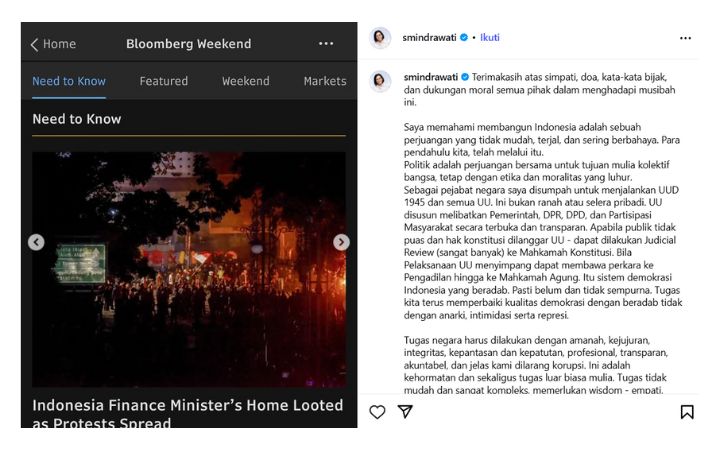Image resolution: width=720 pixels, height=450 pixels.
Task: Switch to the Markets tab
Action: (x=325, y=81)
